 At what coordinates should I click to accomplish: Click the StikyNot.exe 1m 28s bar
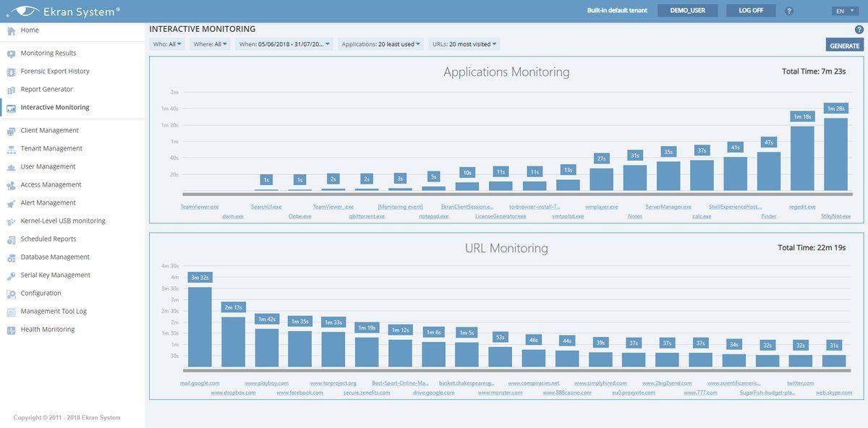click(835, 154)
